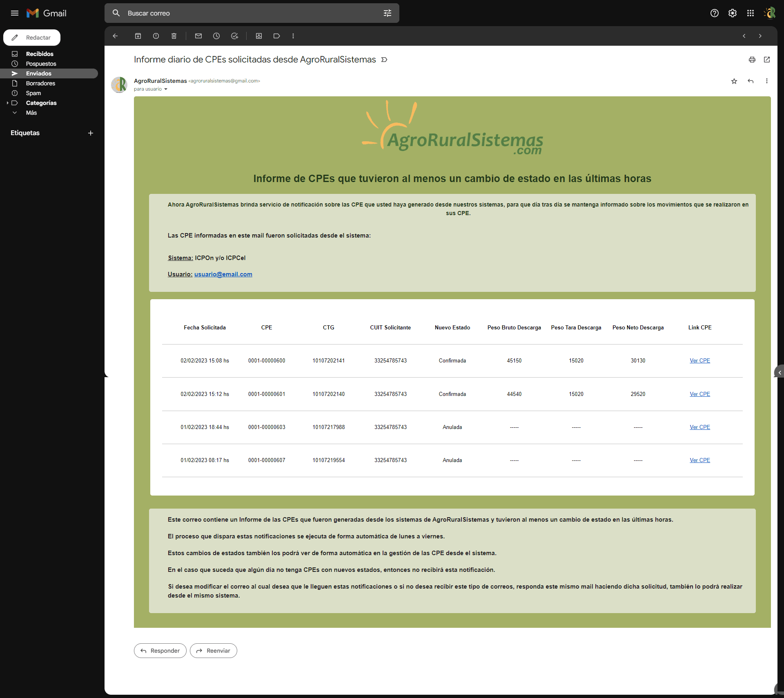The image size is (784, 698).
Task: Open the account avatar menu
Action: point(770,13)
